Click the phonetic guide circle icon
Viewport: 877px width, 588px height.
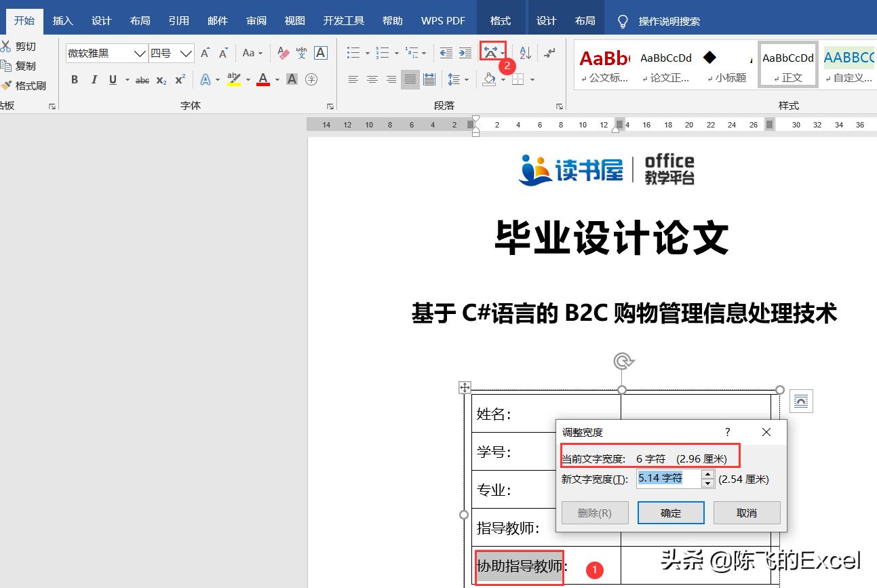(311, 79)
